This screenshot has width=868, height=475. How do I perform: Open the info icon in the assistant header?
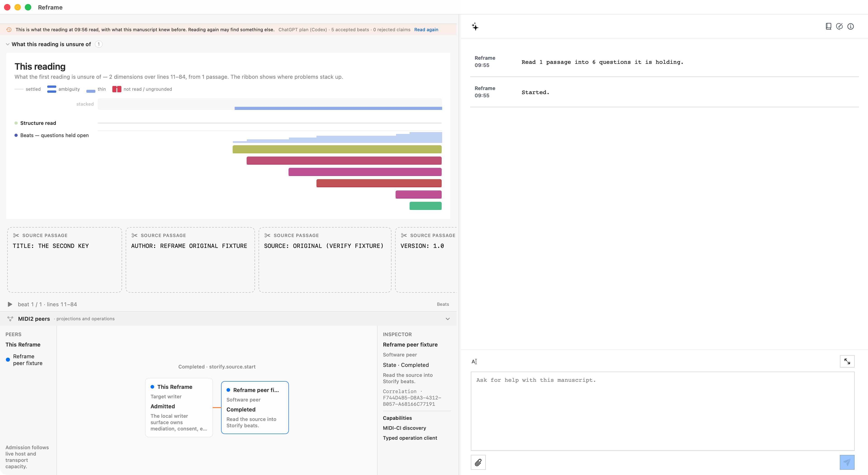[x=850, y=26]
